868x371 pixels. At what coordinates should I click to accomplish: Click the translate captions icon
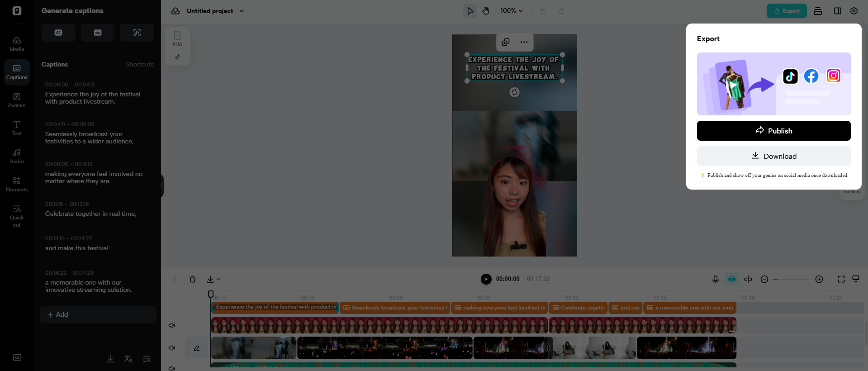[x=128, y=359]
